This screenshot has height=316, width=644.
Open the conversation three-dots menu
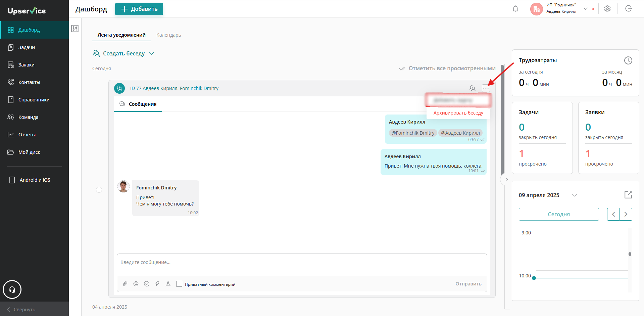[x=486, y=88]
